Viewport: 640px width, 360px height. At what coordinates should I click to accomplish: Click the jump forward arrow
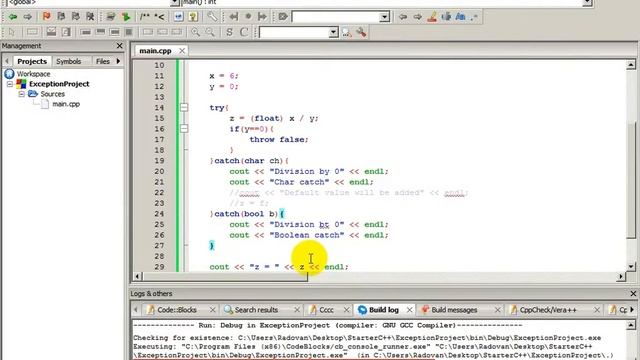(27, 17)
